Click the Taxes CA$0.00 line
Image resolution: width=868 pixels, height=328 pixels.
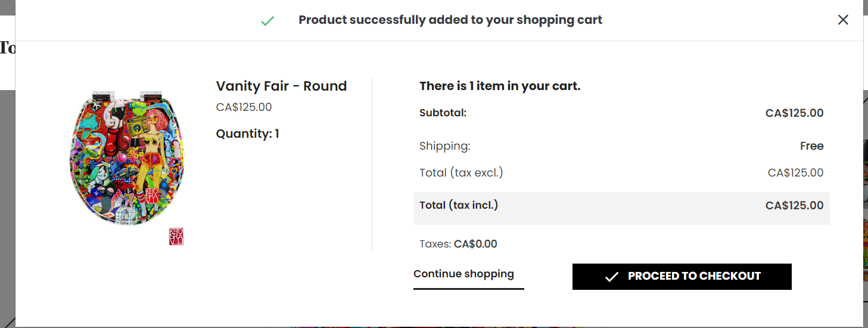pyautogui.click(x=458, y=244)
